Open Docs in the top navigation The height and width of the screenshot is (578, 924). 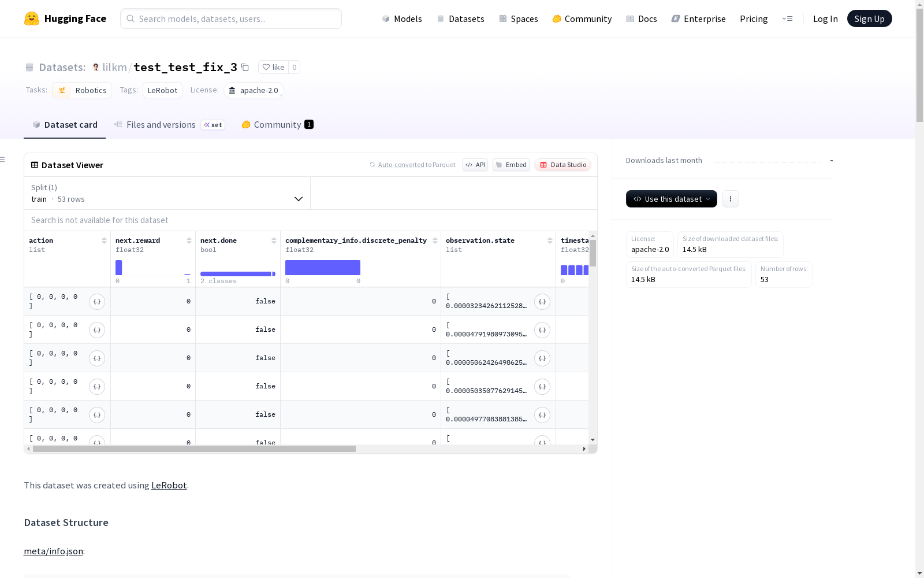pyautogui.click(x=642, y=18)
